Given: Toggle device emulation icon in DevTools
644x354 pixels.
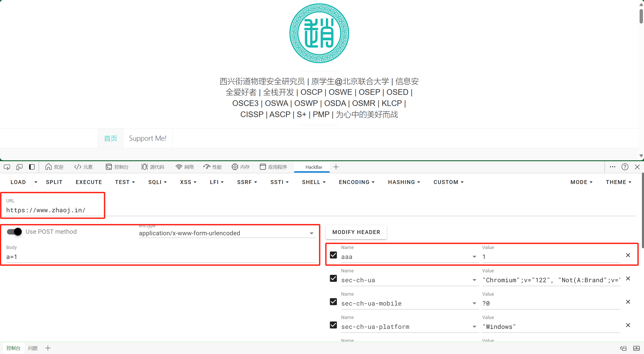Looking at the screenshot, I should pyautogui.click(x=19, y=167).
